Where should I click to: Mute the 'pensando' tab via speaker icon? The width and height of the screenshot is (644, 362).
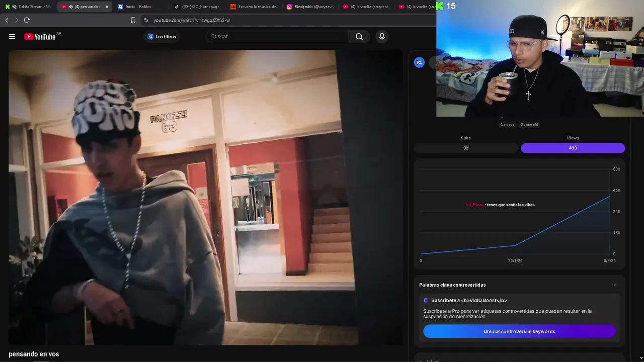tap(70, 7)
